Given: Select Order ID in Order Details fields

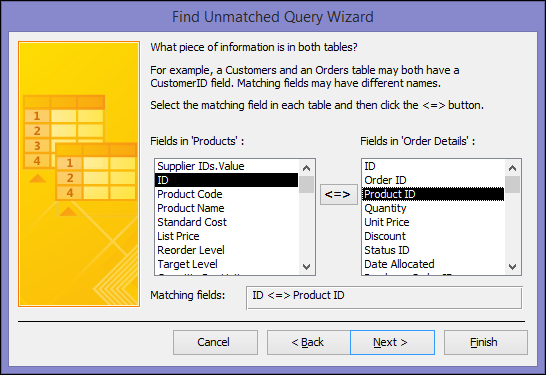Looking at the screenshot, I should click(433, 180).
